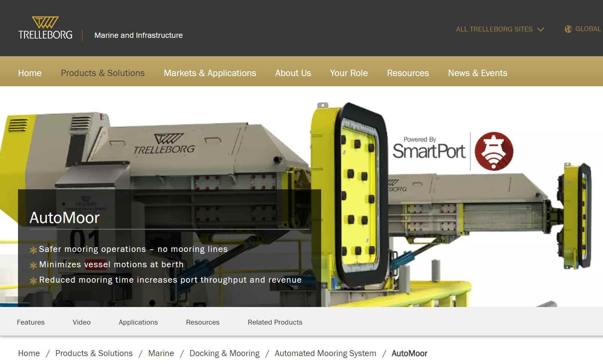Screen dimensions: 603x364
Task: Click the AutoMoor breadcrumb item
Action: (409, 354)
